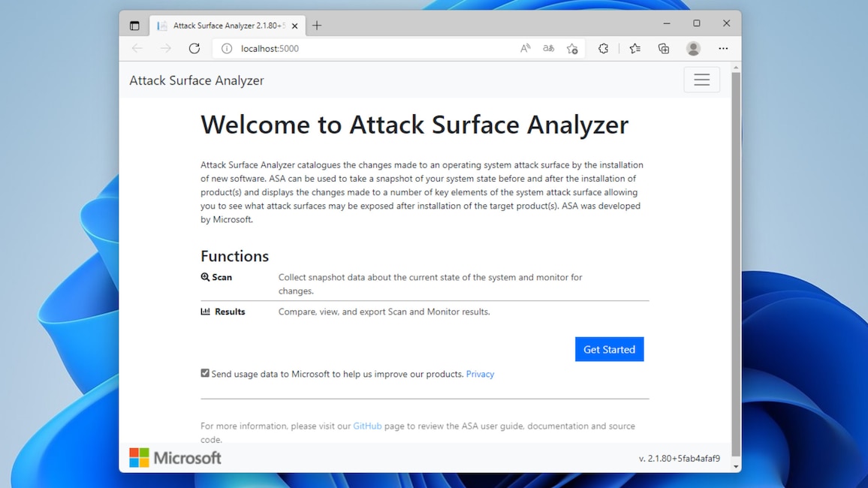Go back to previous page
Image resolution: width=868 pixels, height=488 pixels.
click(137, 49)
